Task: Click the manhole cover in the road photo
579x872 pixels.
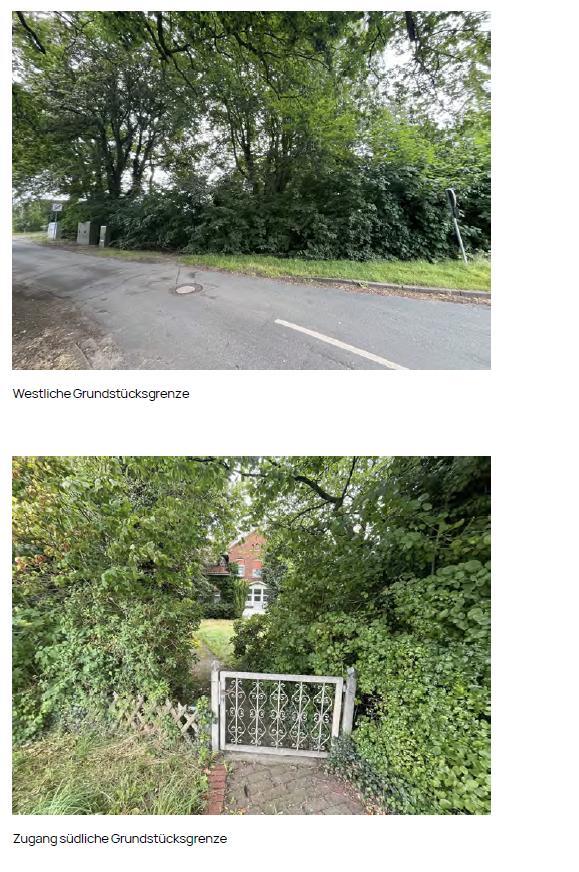Action: pos(186,289)
